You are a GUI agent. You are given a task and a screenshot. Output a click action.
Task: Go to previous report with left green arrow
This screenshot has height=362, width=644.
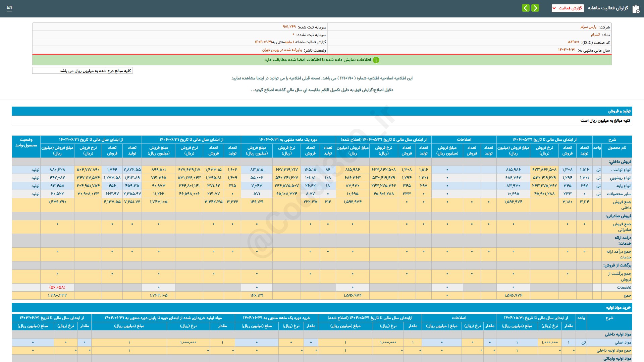(526, 8)
